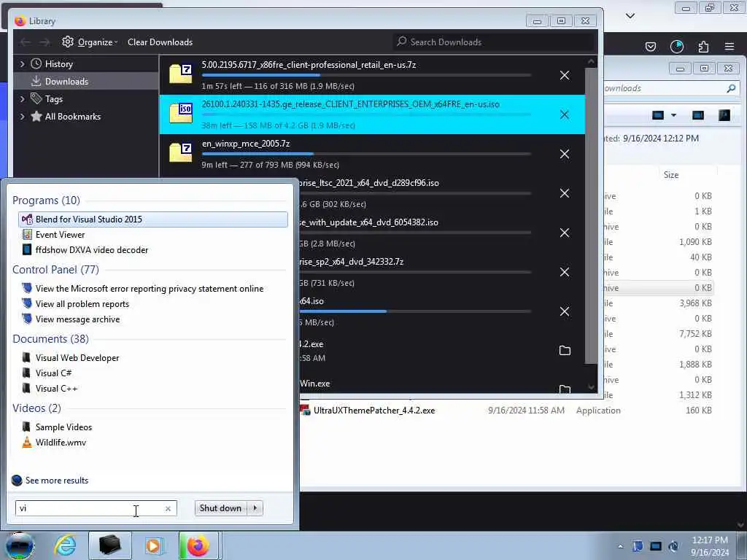
Task: Cancel the ltsc_2021_x64_dvd download
Action: point(565,193)
